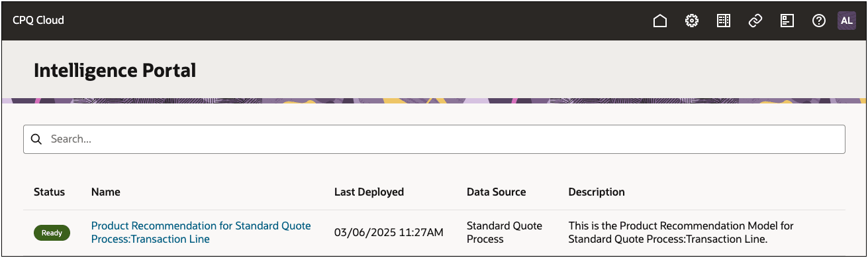
Task: Open the Help question mark icon
Action: pos(819,21)
